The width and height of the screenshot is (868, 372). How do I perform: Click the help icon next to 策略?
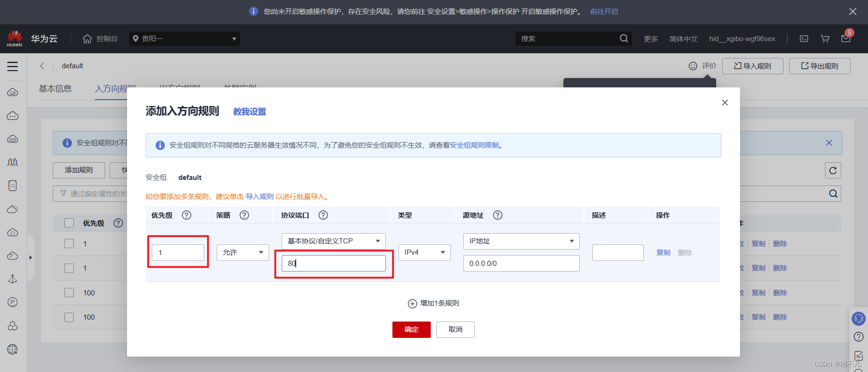tap(244, 215)
